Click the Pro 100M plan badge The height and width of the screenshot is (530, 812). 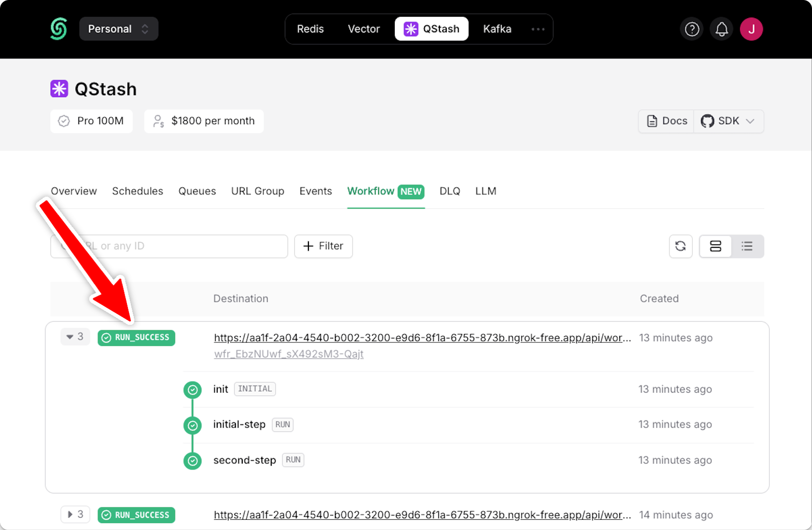pyautogui.click(x=91, y=121)
